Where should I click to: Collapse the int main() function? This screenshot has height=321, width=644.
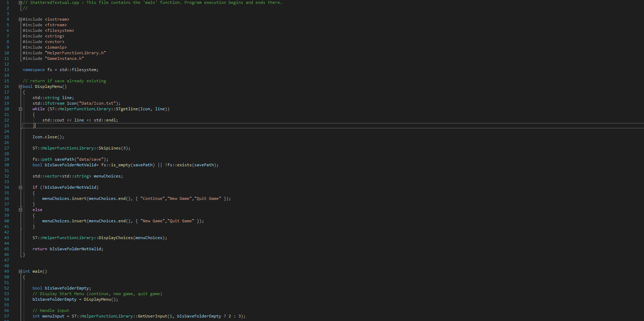[x=20, y=271]
